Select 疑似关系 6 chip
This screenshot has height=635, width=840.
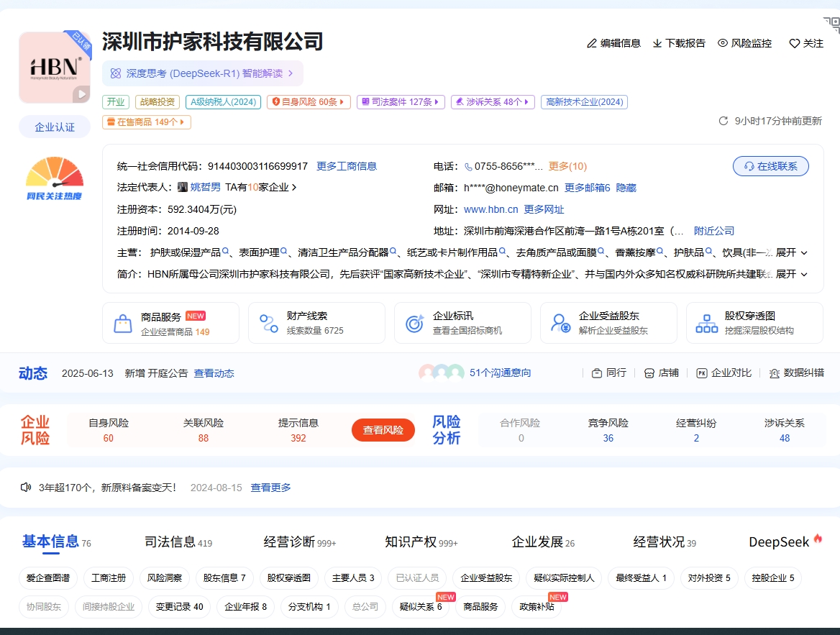tap(421, 607)
